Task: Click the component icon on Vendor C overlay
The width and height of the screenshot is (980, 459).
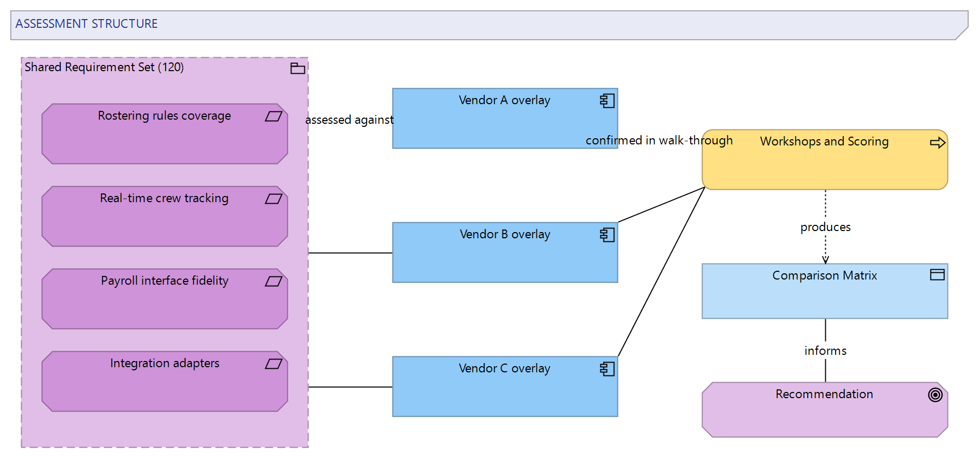Action: pyautogui.click(x=607, y=369)
